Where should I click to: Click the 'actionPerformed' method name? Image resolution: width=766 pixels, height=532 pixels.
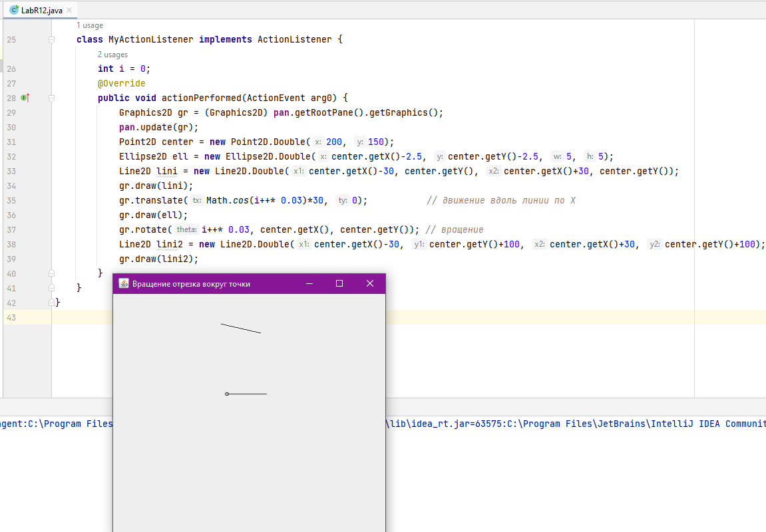[x=201, y=98]
